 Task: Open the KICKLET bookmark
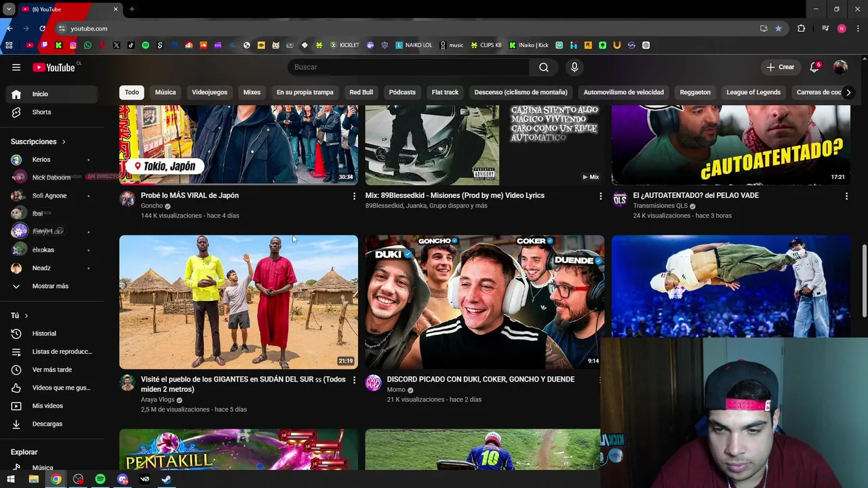click(x=345, y=45)
